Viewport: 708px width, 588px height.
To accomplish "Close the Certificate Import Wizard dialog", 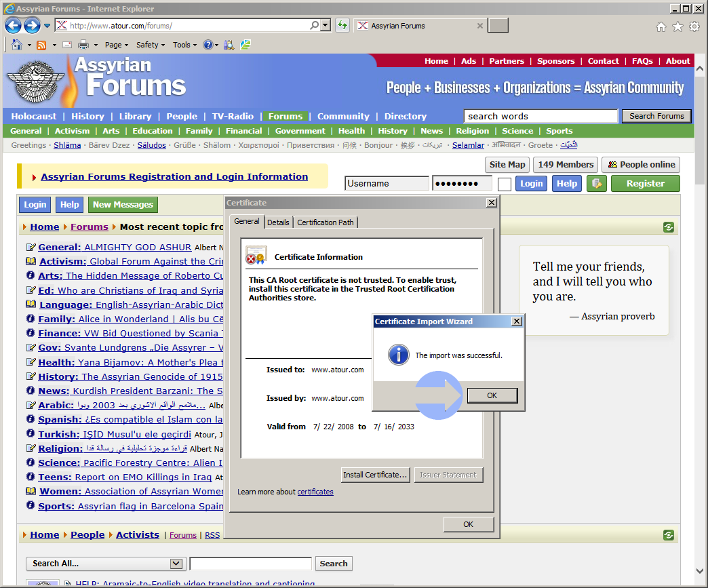I will [x=517, y=321].
